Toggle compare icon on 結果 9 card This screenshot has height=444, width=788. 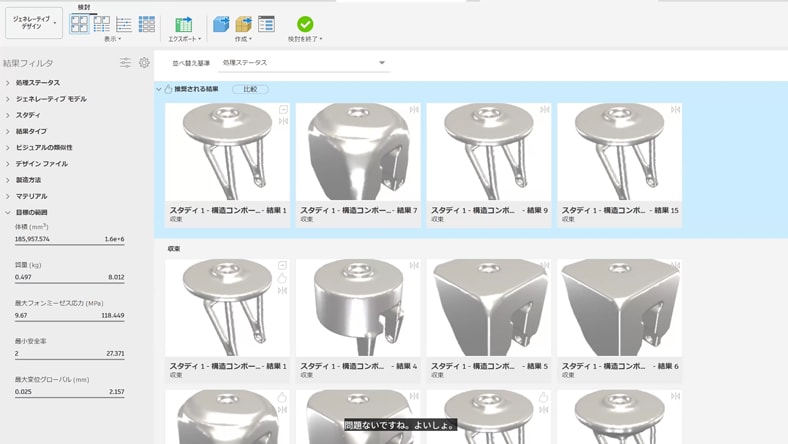coord(544,110)
